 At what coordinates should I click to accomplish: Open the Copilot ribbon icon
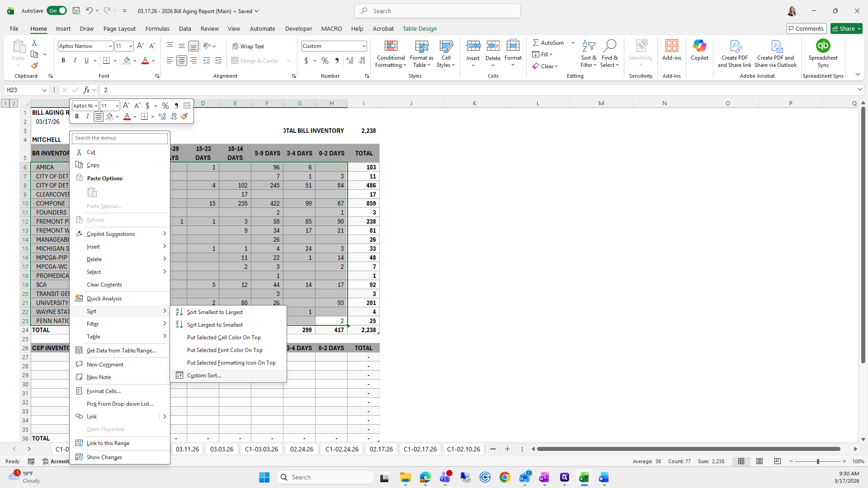point(699,47)
